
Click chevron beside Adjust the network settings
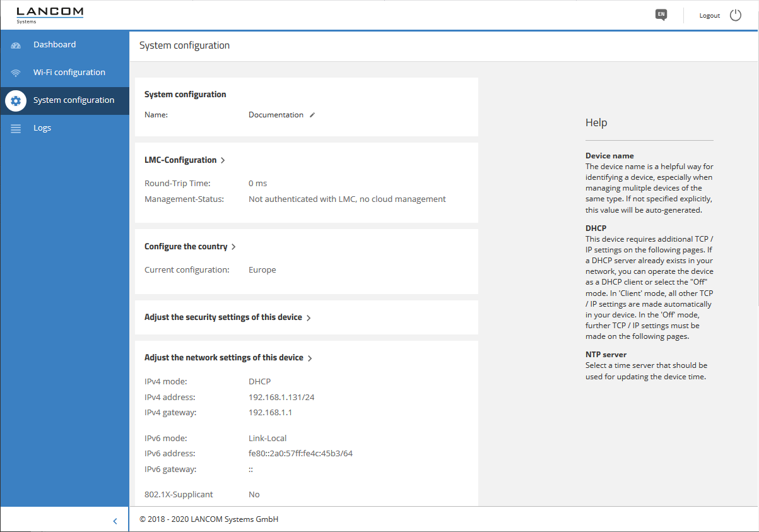[310, 358]
